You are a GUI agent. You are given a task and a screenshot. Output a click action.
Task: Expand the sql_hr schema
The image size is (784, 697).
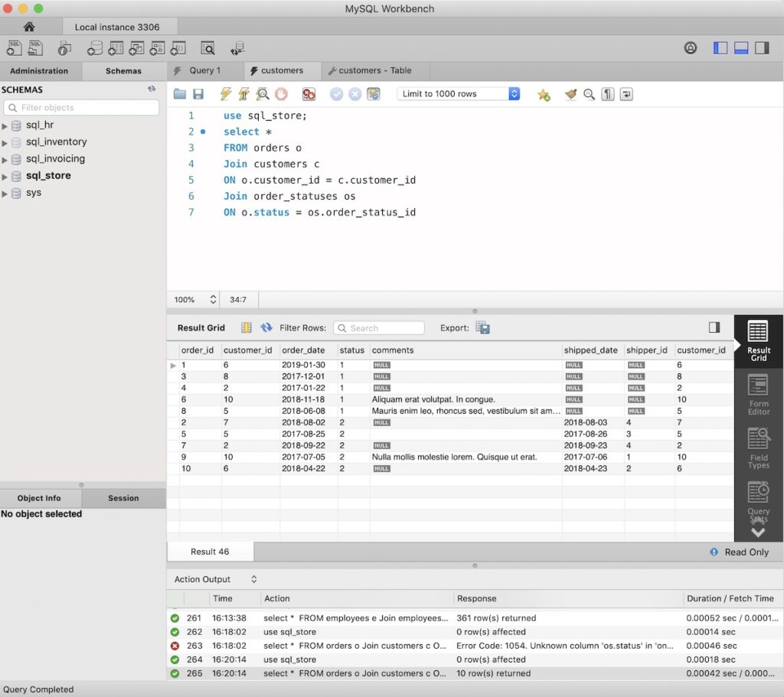coord(5,126)
